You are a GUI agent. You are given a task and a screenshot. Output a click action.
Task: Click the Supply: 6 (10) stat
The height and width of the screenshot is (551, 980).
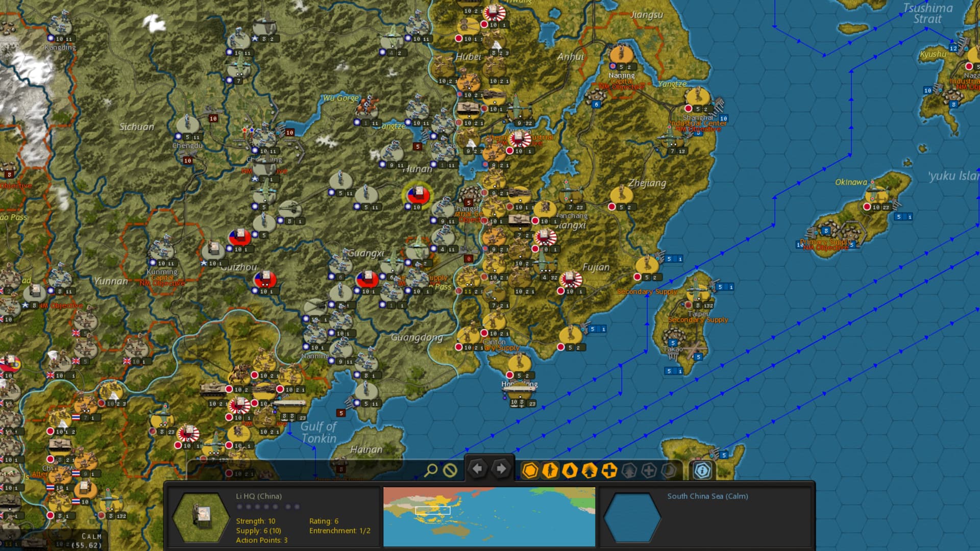pos(258,531)
